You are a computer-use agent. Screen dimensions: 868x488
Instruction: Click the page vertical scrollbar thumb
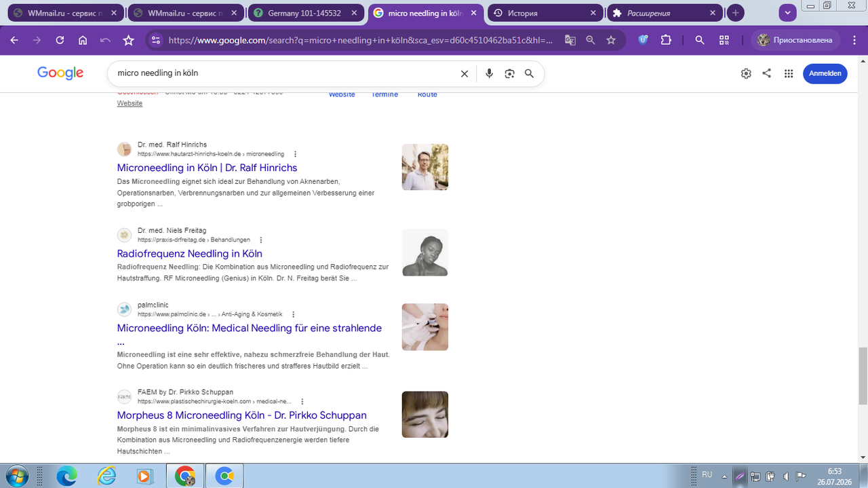(863, 375)
